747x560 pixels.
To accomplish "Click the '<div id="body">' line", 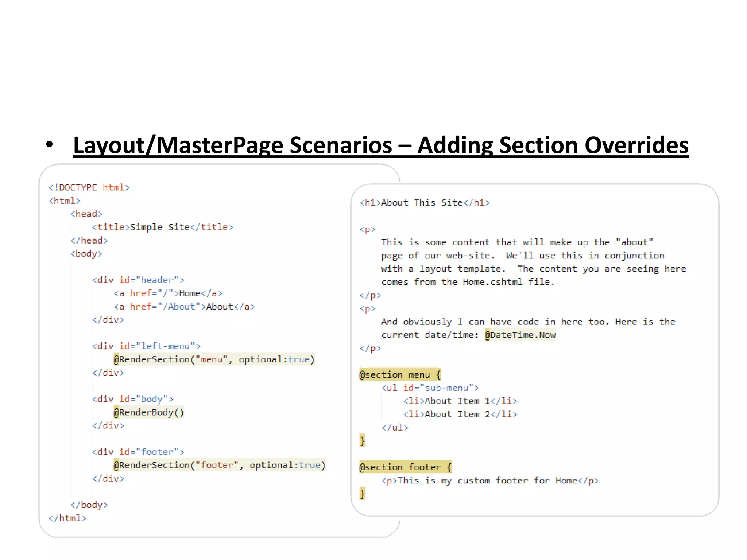I will 132,399.
